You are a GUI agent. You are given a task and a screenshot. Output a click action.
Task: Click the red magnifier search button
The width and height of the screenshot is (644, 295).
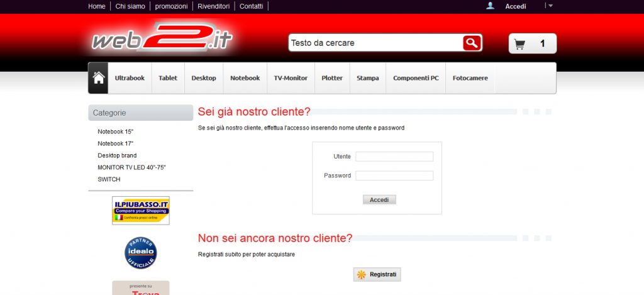coord(472,43)
